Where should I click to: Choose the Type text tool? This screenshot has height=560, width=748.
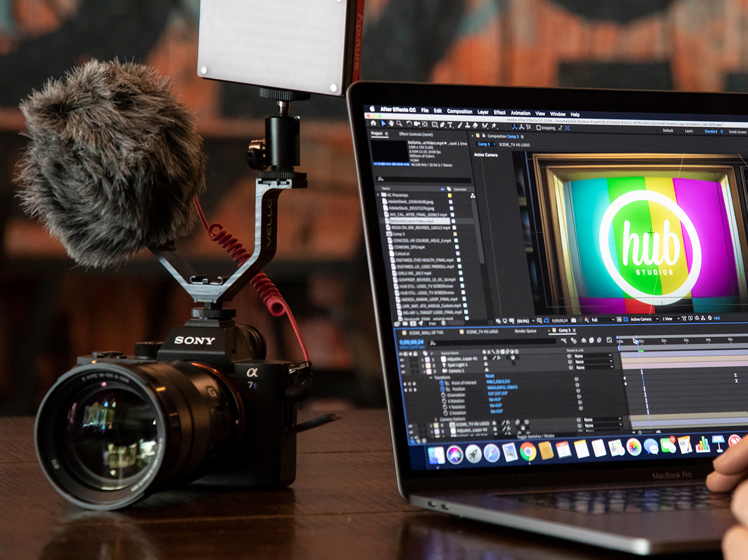pos(450,125)
